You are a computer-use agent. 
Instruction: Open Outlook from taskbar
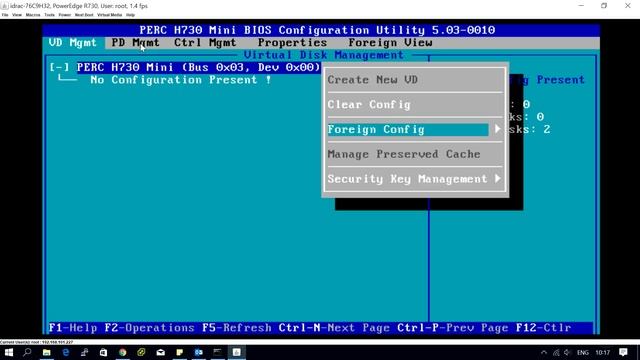click(198, 352)
